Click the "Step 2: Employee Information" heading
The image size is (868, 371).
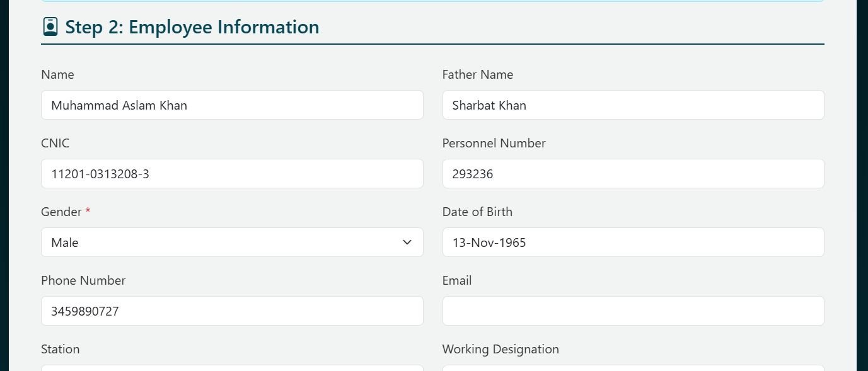(192, 27)
